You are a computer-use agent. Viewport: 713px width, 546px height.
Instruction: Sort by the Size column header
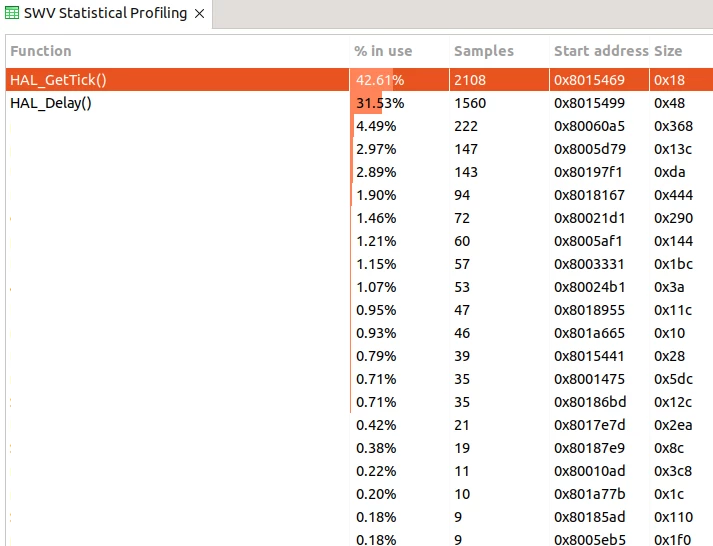tap(668, 51)
